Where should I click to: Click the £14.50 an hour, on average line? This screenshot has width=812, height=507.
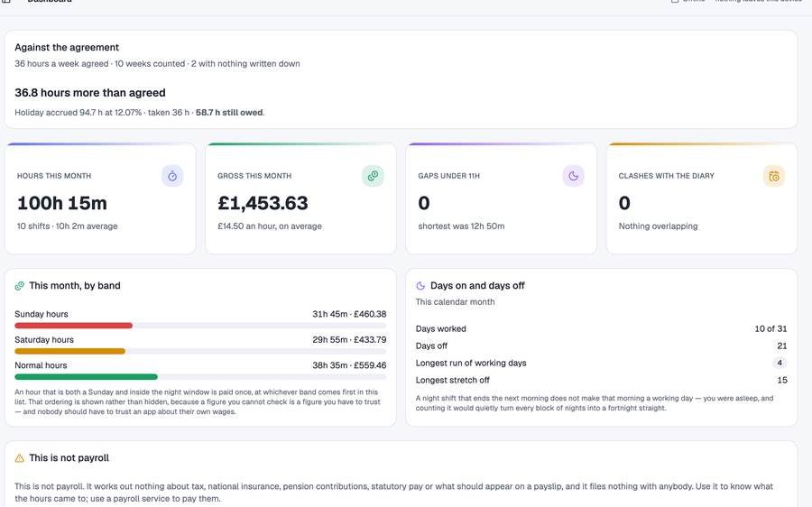pos(269,226)
